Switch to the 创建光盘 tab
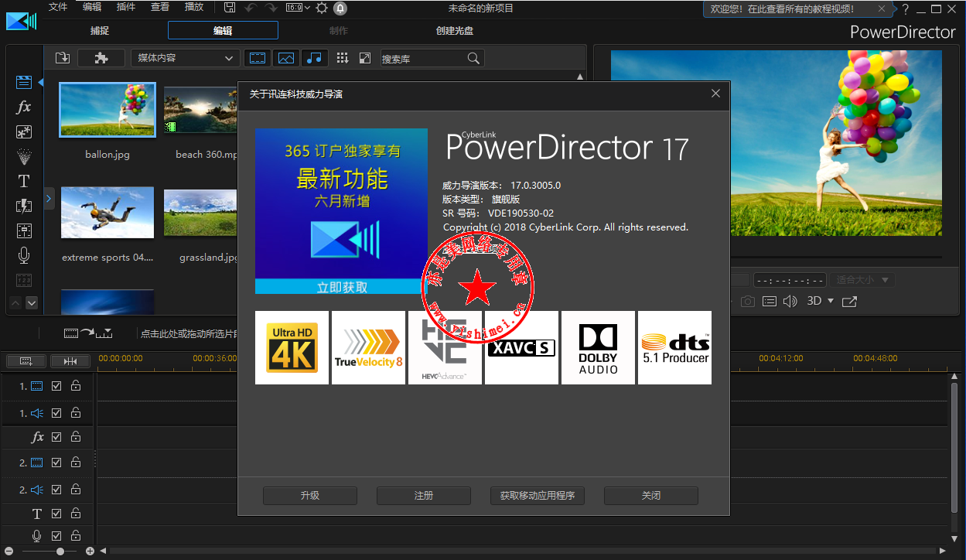The width and height of the screenshot is (966, 560). 455,31
